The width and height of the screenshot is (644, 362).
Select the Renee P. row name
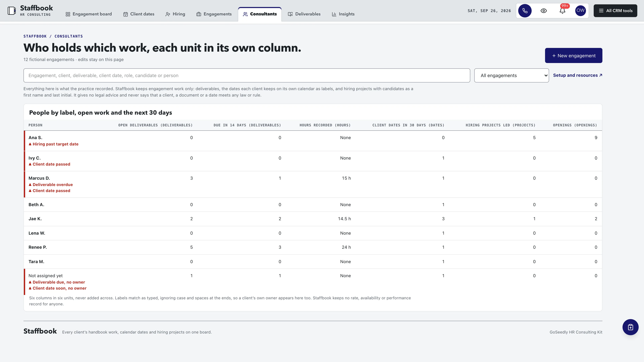38,247
